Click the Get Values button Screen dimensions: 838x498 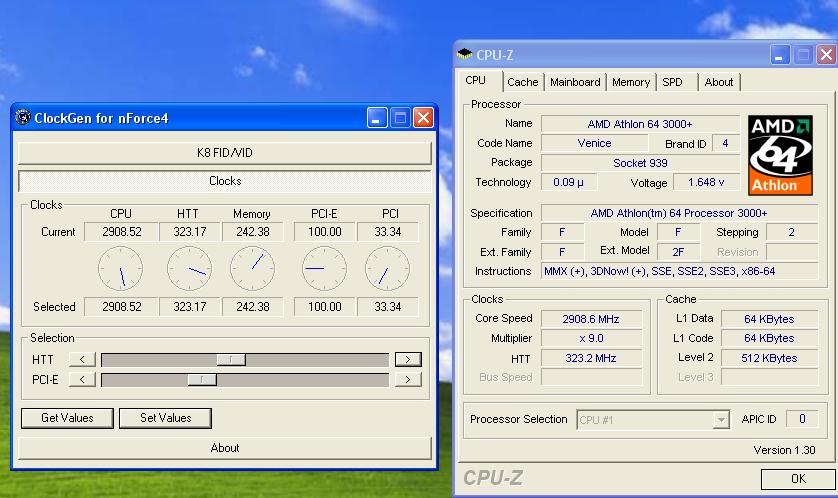[x=67, y=418]
